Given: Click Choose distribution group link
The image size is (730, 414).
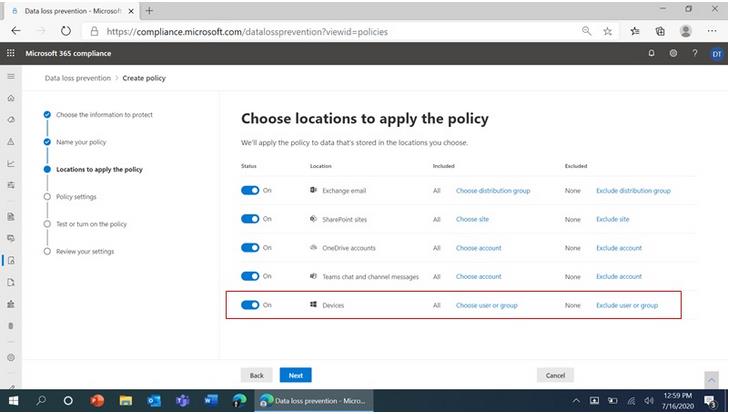Looking at the screenshot, I should click(493, 190).
